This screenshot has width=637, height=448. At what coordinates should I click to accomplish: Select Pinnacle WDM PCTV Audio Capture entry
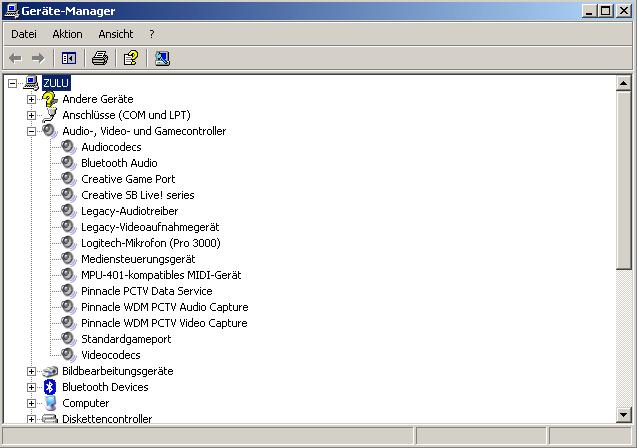click(165, 307)
